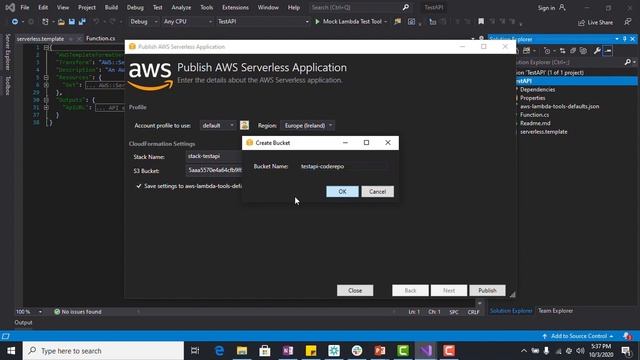Click the search magnifier icon in title bar
The image size is (640, 360).
406,7
